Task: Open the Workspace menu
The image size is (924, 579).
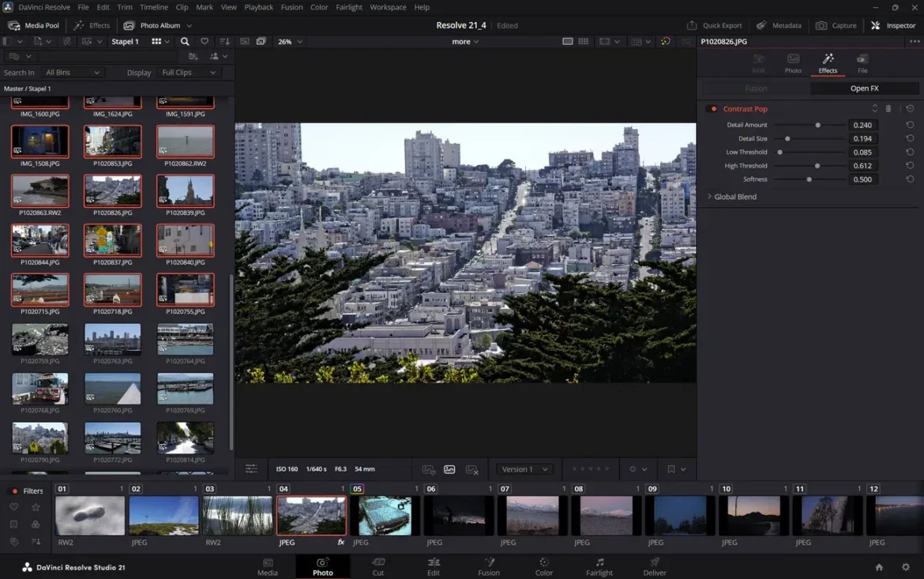Action: [388, 7]
